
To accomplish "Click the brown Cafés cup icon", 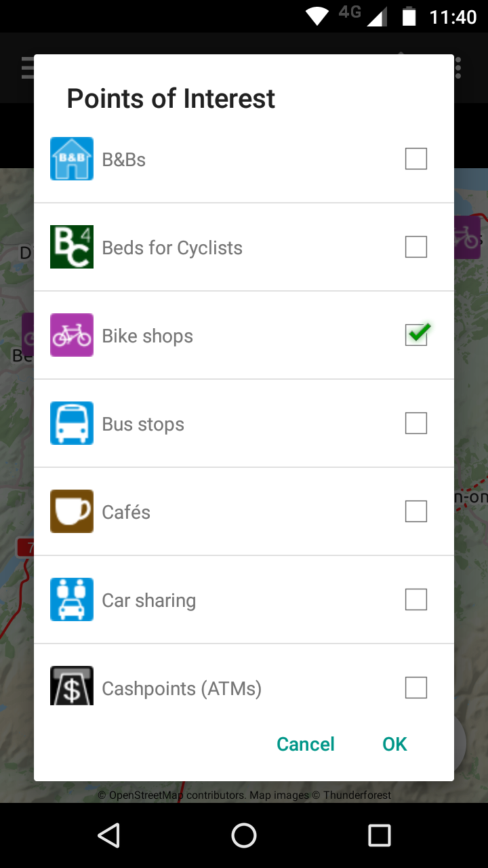I will (x=72, y=511).
